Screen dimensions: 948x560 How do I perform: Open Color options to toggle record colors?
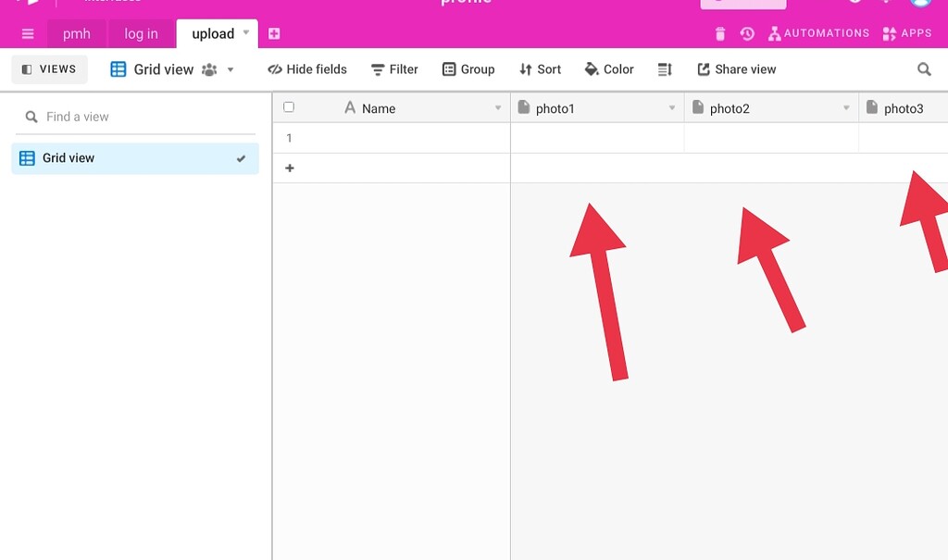point(609,68)
